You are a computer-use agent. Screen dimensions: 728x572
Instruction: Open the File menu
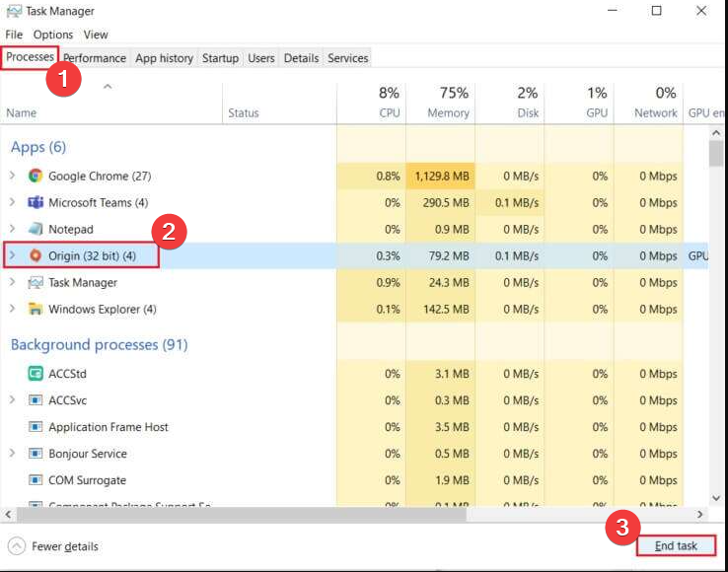pyautogui.click(x=14, y=35)
